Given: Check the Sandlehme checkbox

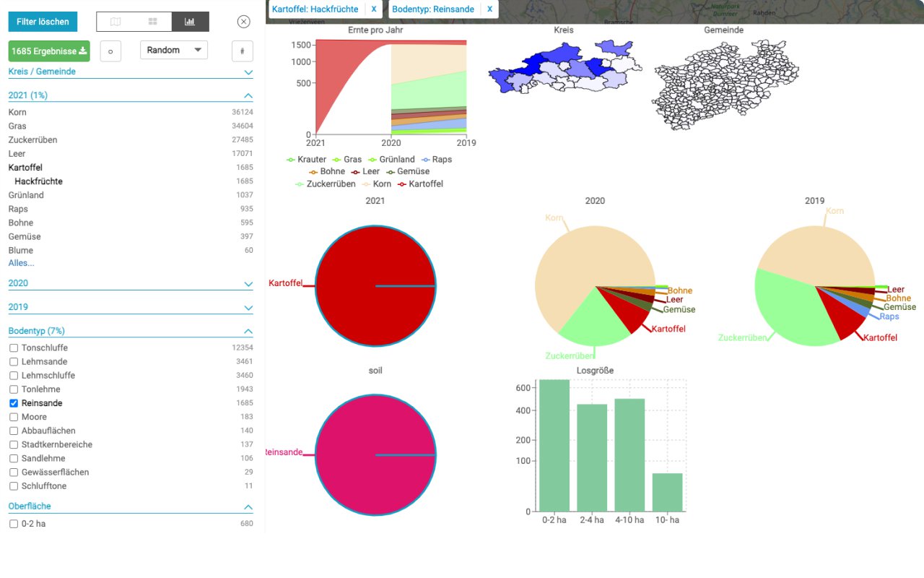Looking at the screenshot, I should click(x=14, y=458).
